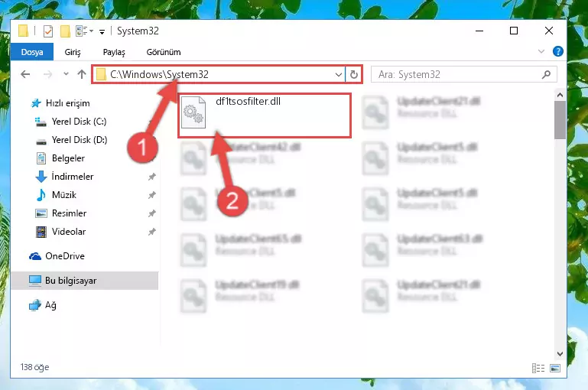Minimize the System32 window

click(479, 31)
